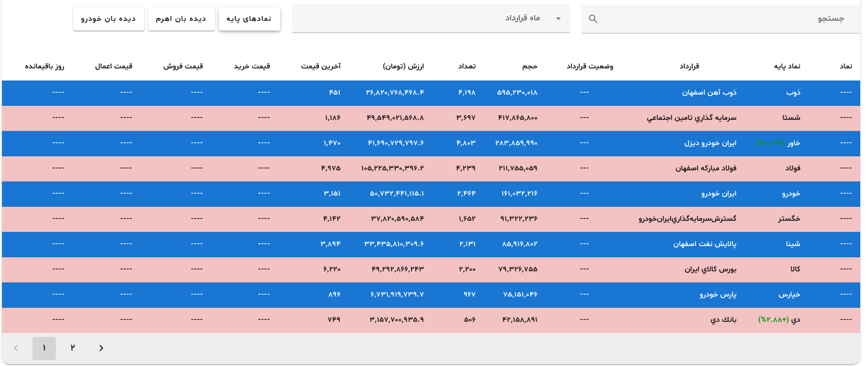This screenshot has height=366, width=868.
Task: Click value ۵۰,۷۳۲,۴۴۱,۱۱۵.۱ in خودرو row
Action: [x=397, y=194]
